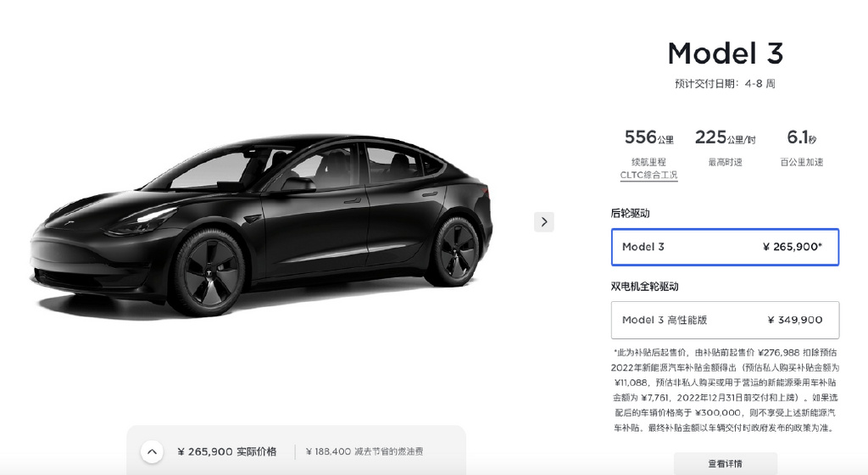The height and width of the screenshot is (475, 868).
Task: Click the 双电机全轮驱动 section heading
Action: (644, 286)
